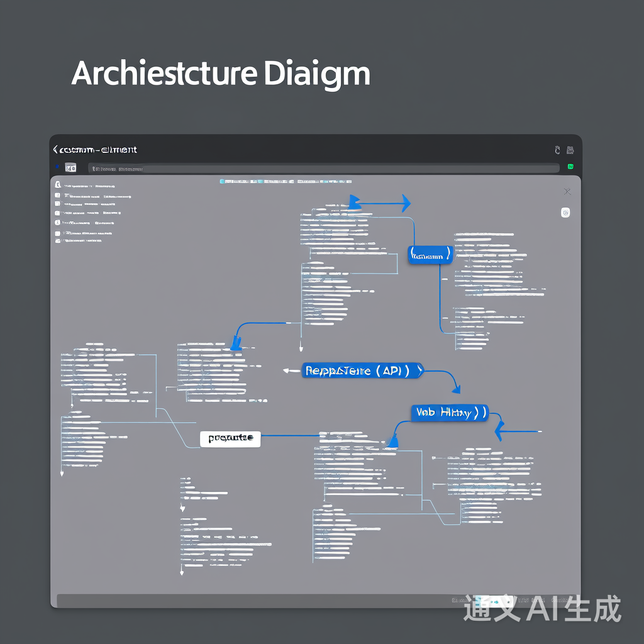Click the white rounded icon below the X
644x644 pixels.
click(x=565, y=213)
